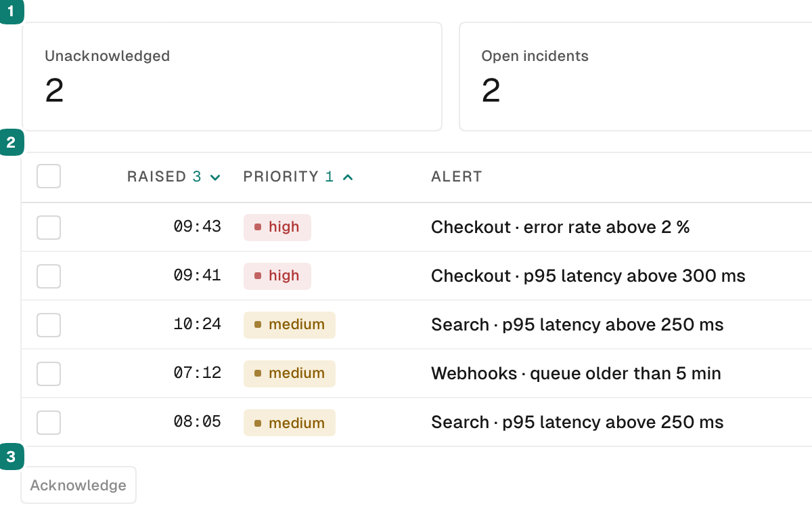Click the 10:24 raised time
The height and width of the screenshot is (508, 812).
[x=198, y=324]
